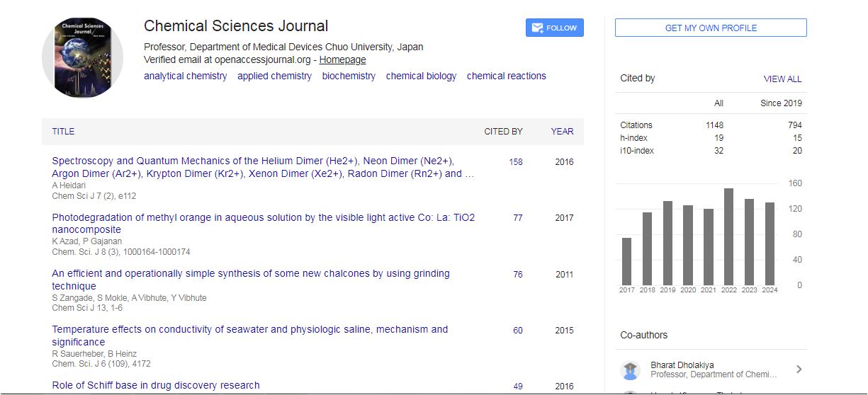Expand Bharat Dholakiya co-author chevron arrow
The width and height of the screenshot is (868, 395).
(x=799, y=369)
